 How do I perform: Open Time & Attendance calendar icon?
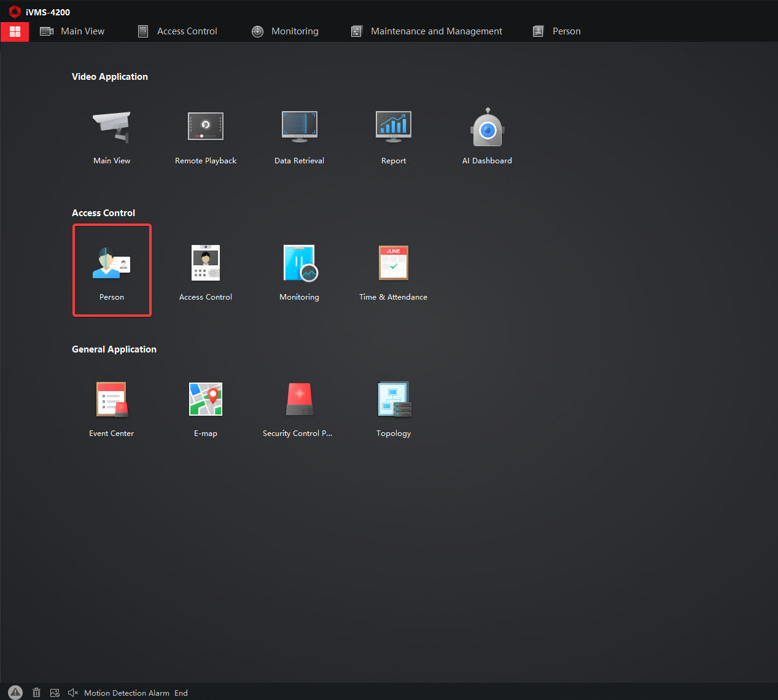point(393,264)
